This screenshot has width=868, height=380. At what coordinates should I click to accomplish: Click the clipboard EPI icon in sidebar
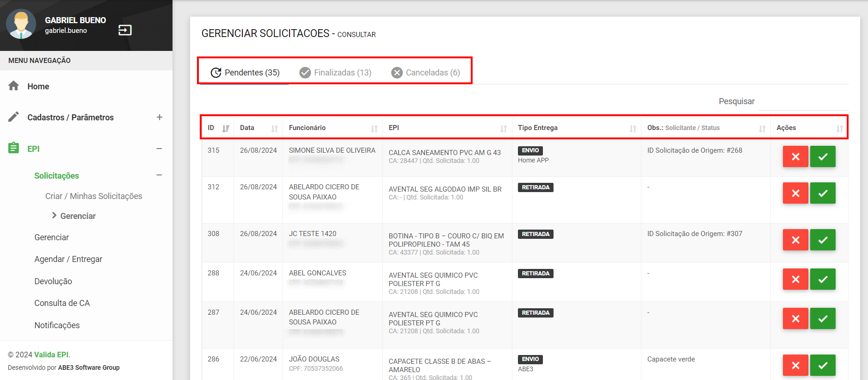(x=14, y=148)
